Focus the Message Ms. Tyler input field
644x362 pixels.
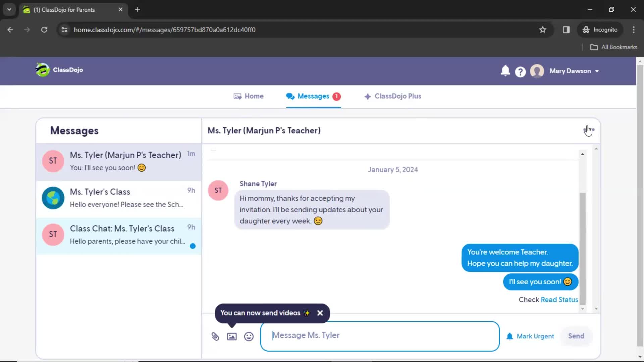380,336
